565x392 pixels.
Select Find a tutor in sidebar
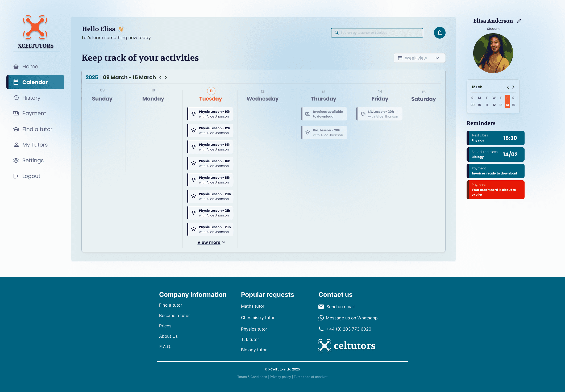37,129
